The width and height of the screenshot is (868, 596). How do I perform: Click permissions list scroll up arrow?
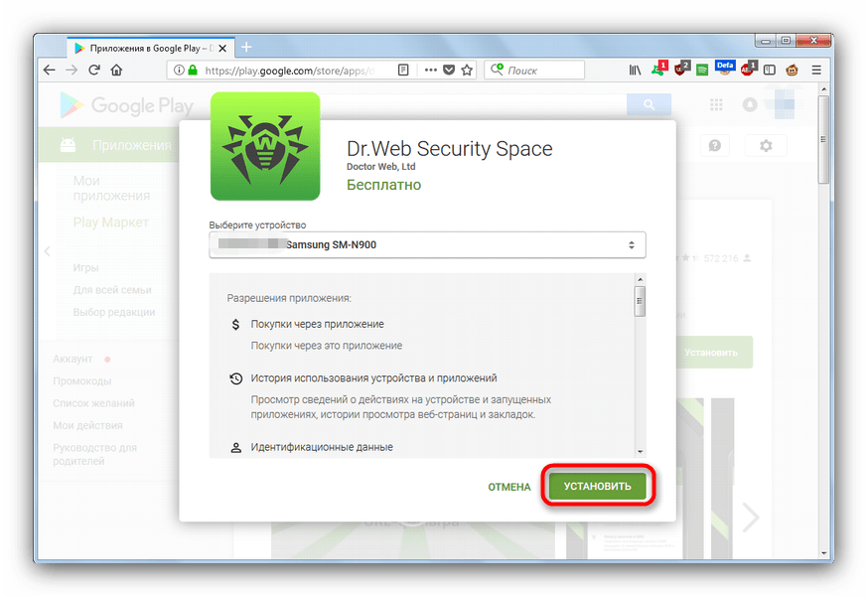tap(640, 280)
